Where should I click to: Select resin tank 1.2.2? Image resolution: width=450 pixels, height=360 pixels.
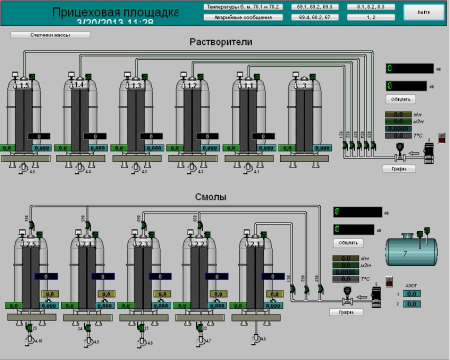click(199, 273)
